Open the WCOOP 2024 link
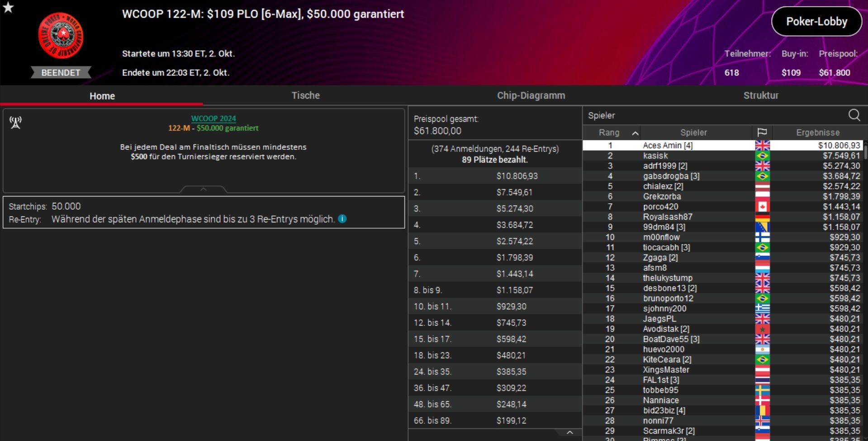Image resolution: width=868 pixels, height=441 pixels. [213, 119]
